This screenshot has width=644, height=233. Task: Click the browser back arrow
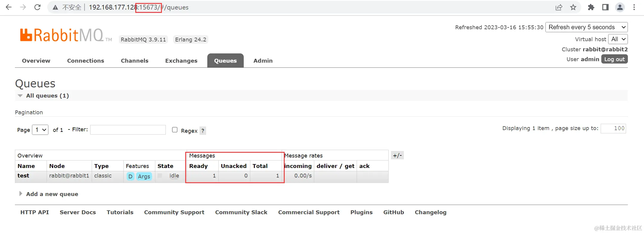click(9, 7)
